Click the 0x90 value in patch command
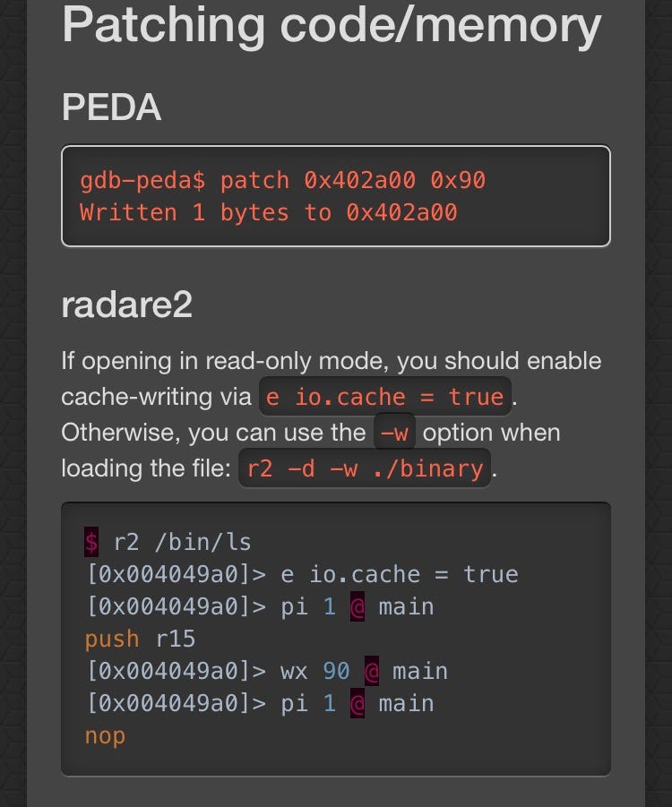 point(457,180)
